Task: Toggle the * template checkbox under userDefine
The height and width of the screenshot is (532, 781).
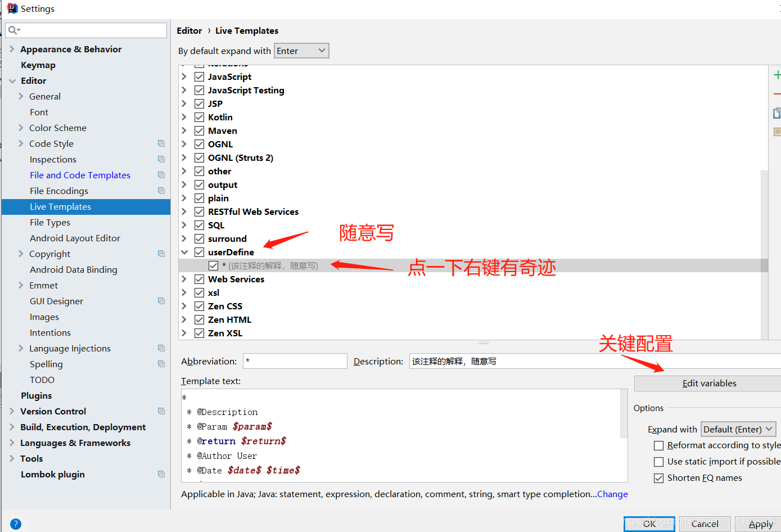Action: [213, 265]
